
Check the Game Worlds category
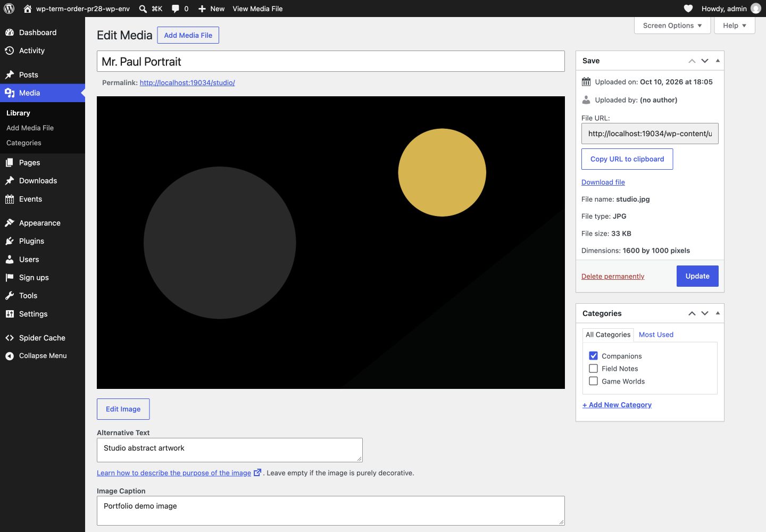[594, 381]
